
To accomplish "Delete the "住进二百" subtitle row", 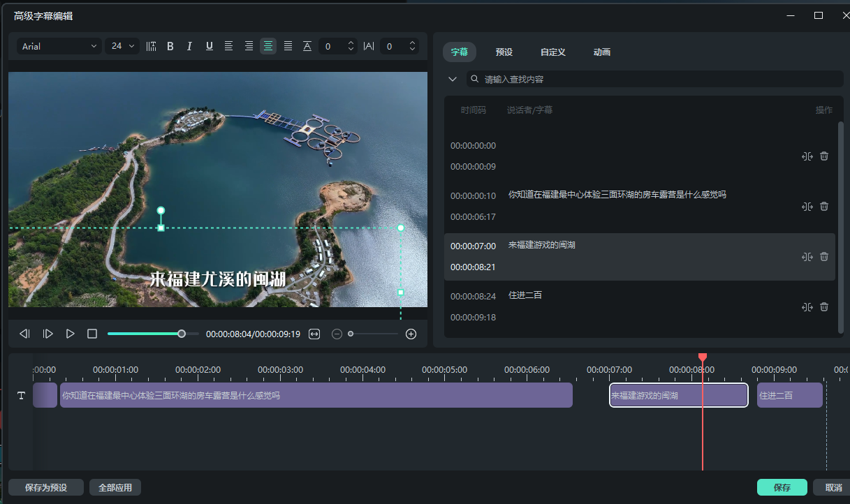I will [824, 306].
